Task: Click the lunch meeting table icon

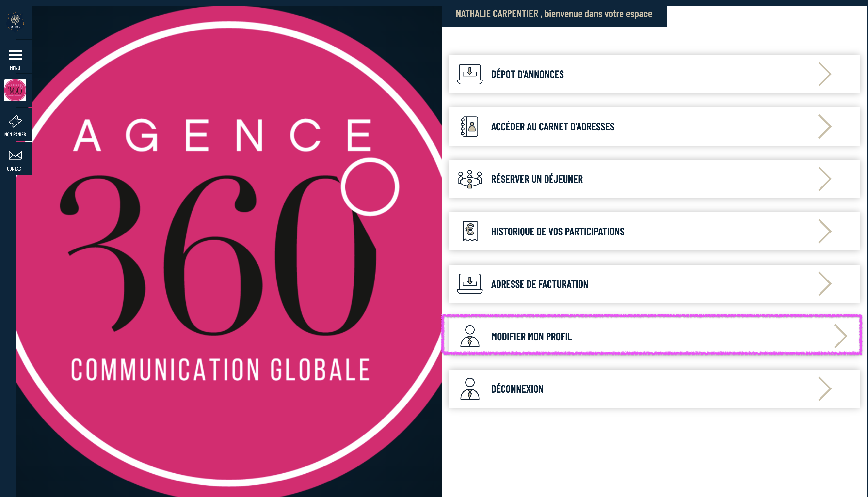Action: tap(469, 179)
